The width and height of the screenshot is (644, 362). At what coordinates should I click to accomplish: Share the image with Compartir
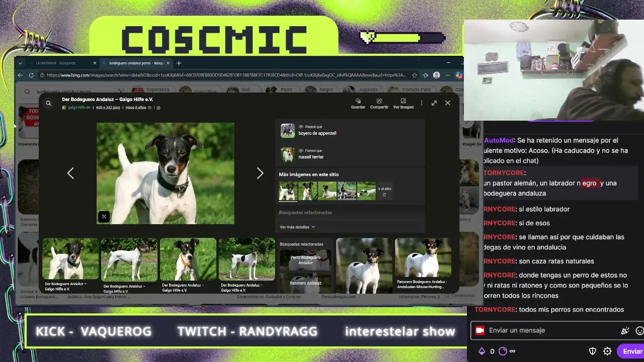[x=379, y=104]
